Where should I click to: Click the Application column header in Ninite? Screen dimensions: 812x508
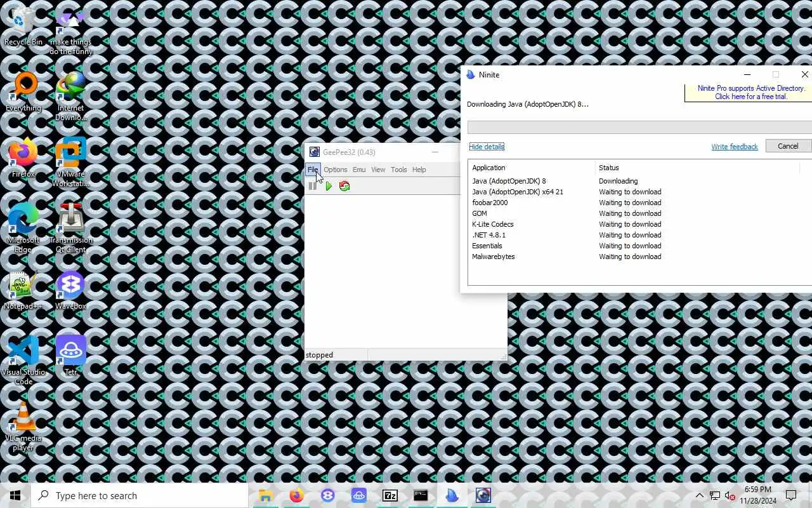pyautogui.click(x=532, y=168)
